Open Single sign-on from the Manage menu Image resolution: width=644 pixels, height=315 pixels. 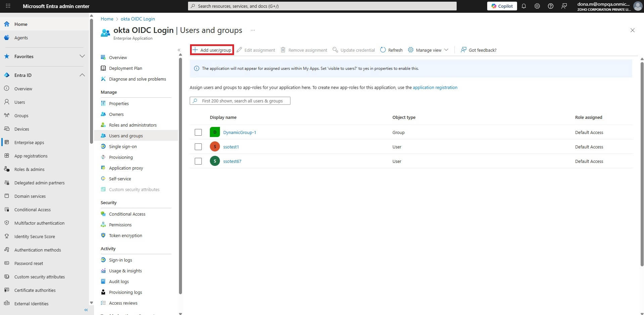pyautogui.click(x=123, y=146)
